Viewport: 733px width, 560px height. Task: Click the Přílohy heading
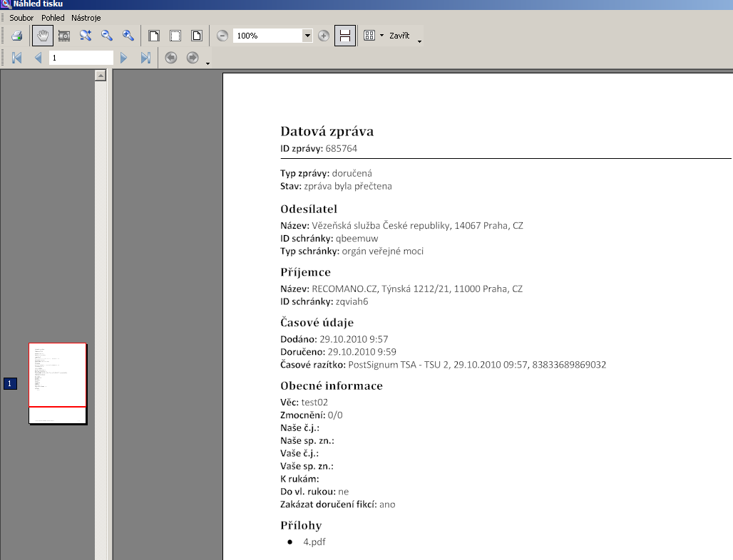pyautogui.click(x=301, y=525)
